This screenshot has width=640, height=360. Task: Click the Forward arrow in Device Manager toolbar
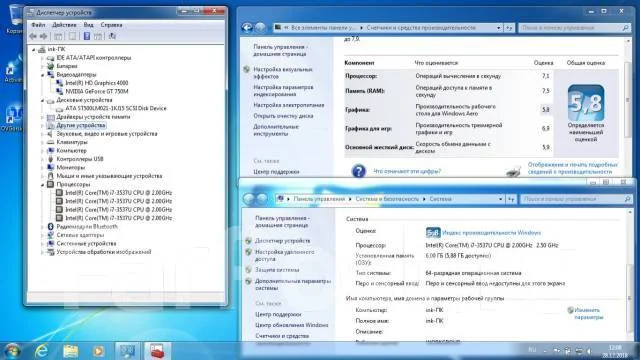43,36
